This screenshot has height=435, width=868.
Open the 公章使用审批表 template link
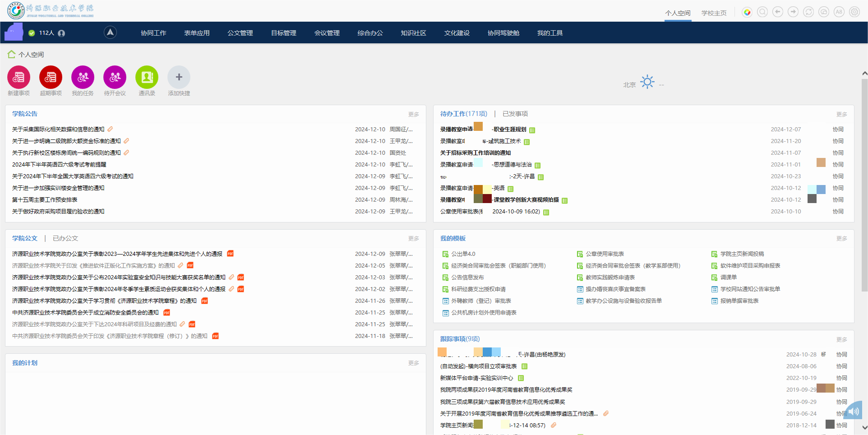point(605,254)
